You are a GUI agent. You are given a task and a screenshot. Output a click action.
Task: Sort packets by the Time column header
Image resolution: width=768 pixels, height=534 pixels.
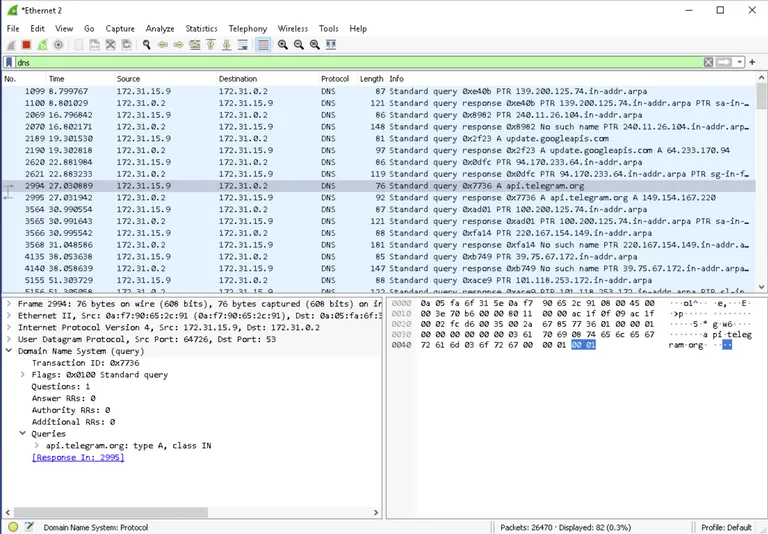(80, 79)
